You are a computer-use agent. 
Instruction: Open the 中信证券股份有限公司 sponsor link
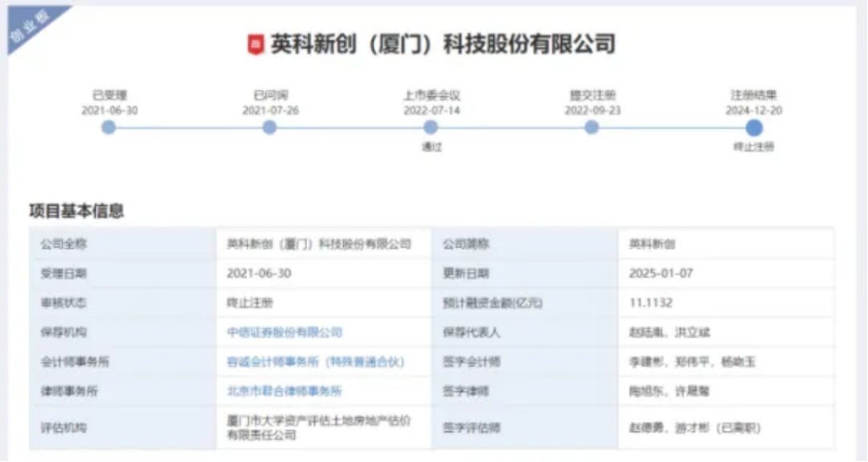coord(285,333)
